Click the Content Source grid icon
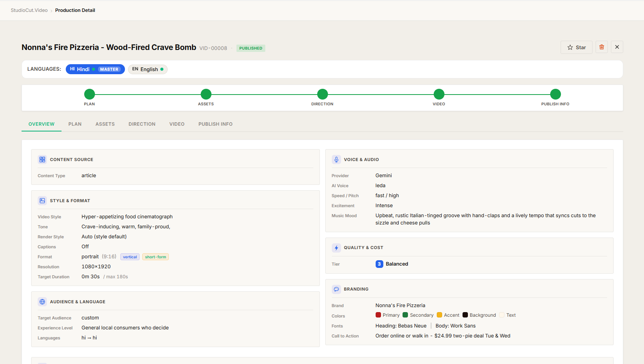 (42, 160)
